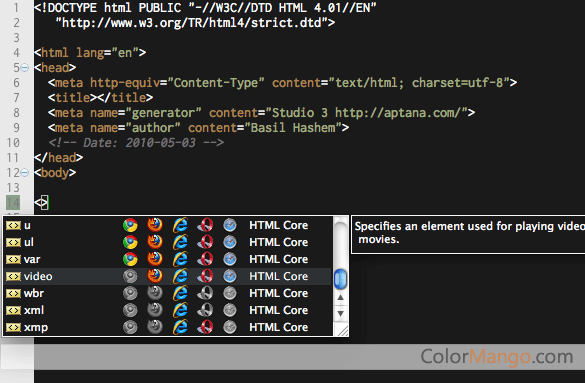The width and height of the screenshot is (585, 383).
Task: Click the Opera icon in the u row
Action: [205, 225]
